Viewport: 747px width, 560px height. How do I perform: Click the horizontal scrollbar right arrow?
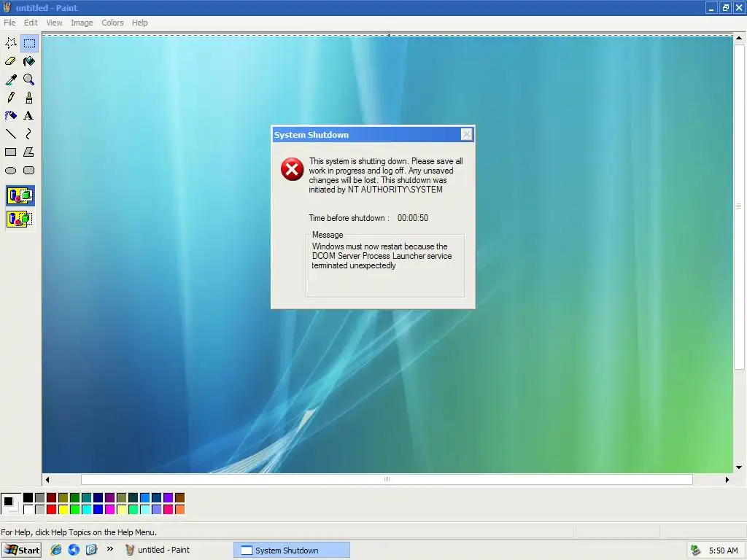727,480
